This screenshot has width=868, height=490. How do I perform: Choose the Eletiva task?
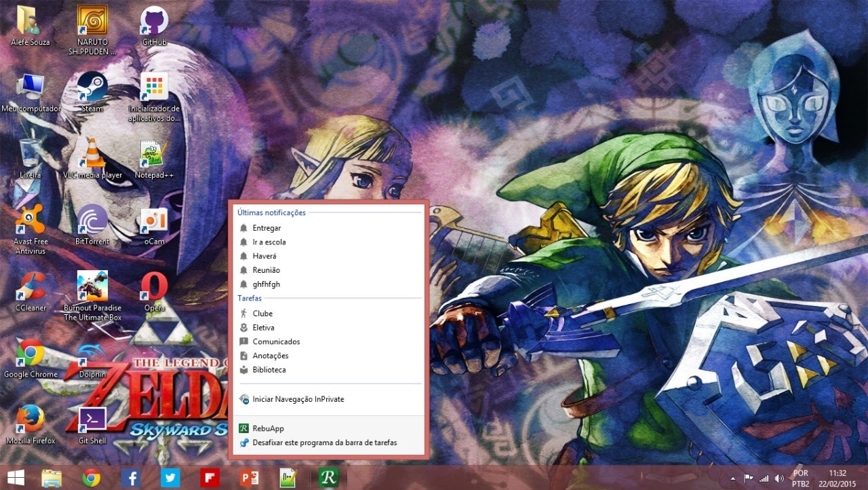pos(329,328)
